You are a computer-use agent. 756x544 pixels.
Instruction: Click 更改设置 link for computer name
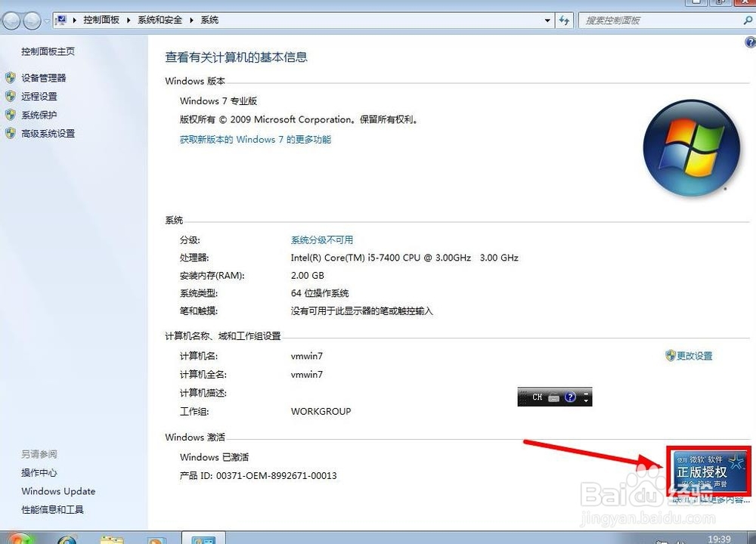point(694,356)
